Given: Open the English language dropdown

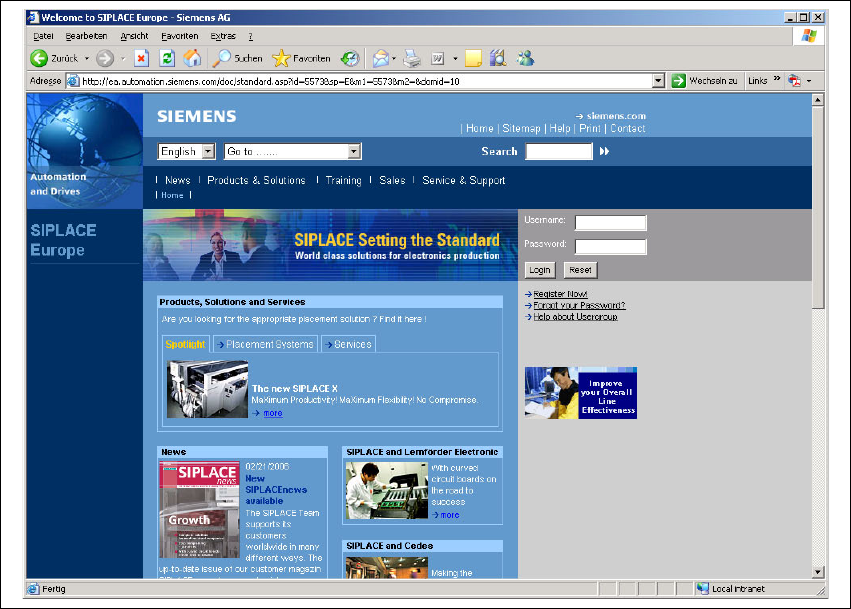Looking at the screenshot, I should point(187,151).
